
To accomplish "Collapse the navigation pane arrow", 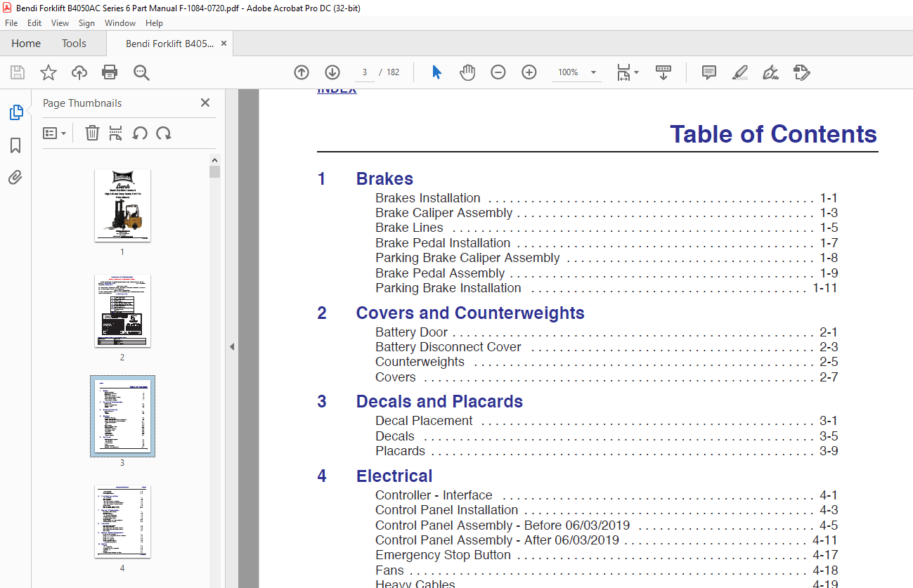I will click(x=232, y=346).
